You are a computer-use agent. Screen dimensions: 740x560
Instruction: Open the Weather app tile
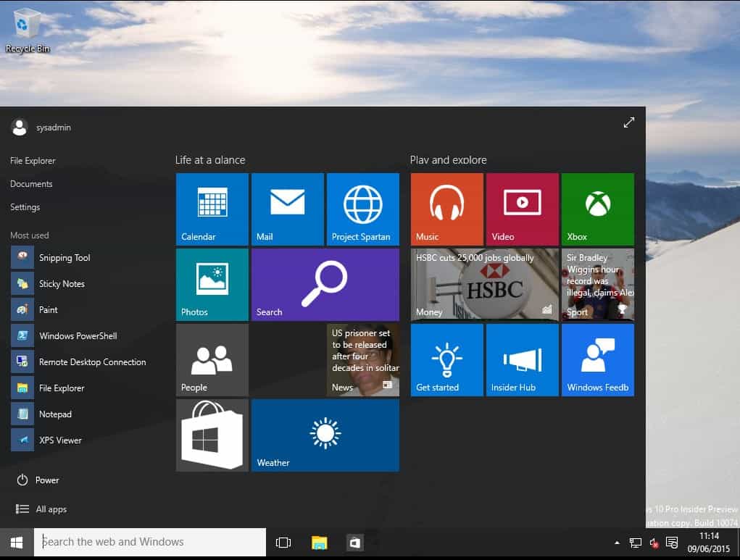pyautogui.click(x=325, y=435)
